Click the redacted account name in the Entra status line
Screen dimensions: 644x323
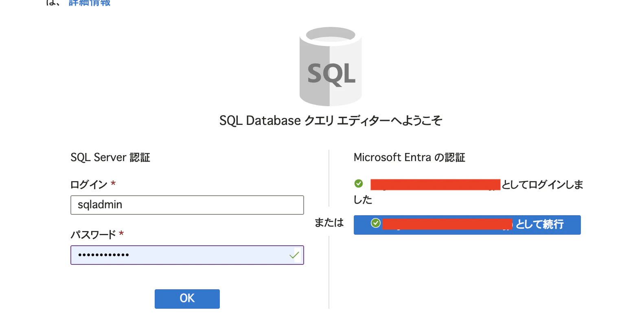pyautogui.click(x=435, y=184)
